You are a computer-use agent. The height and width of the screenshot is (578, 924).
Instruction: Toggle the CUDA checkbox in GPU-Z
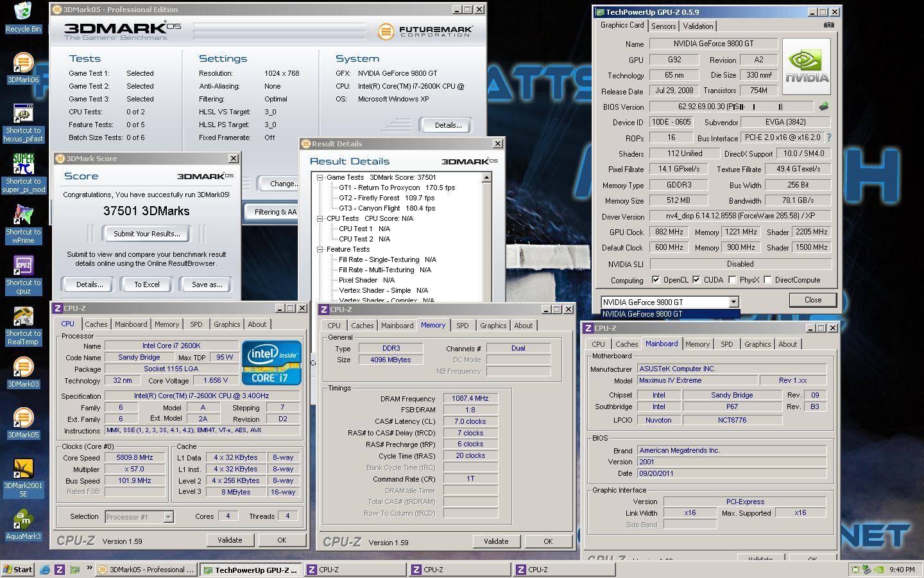(696, 280)
